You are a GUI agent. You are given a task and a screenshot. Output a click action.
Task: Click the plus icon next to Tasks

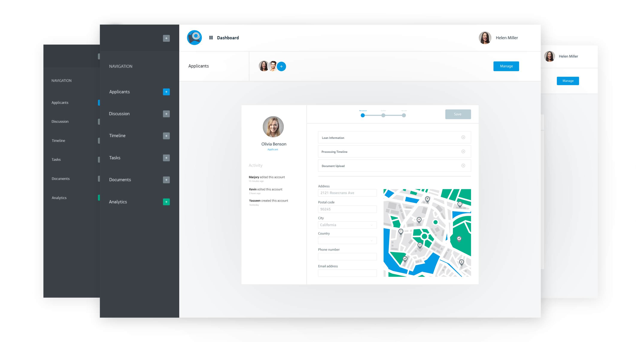point(166,158)
